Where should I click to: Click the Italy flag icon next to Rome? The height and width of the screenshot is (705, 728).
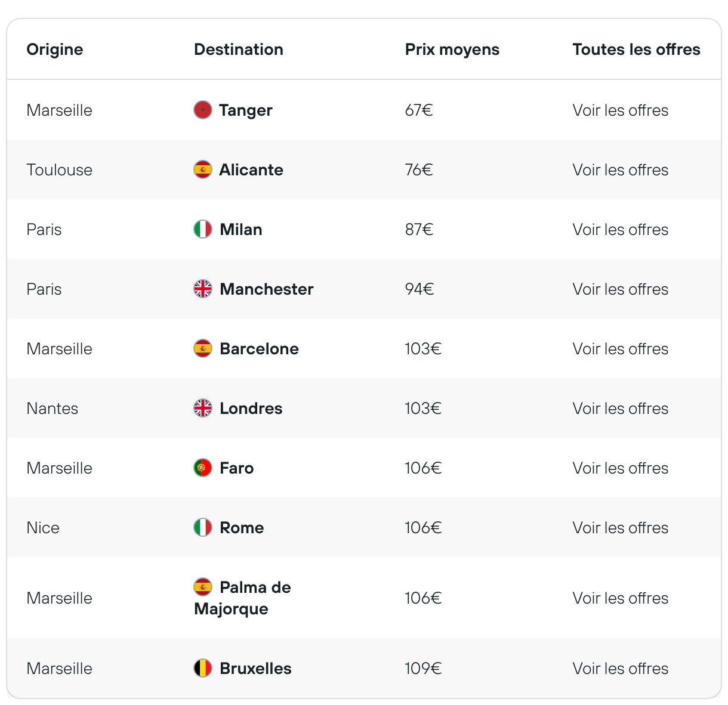[x=203, y=527]
